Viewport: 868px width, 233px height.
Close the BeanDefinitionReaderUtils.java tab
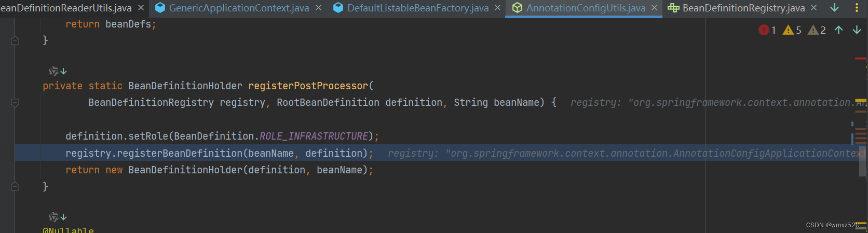(141, 8)
